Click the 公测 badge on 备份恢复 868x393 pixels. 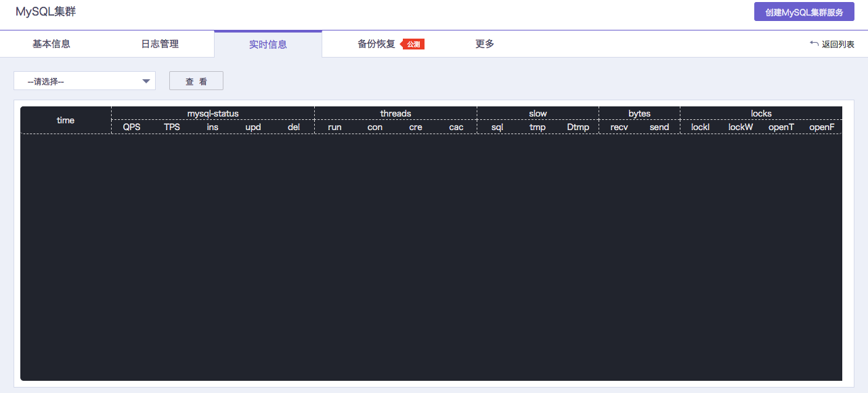pos(413,44)
